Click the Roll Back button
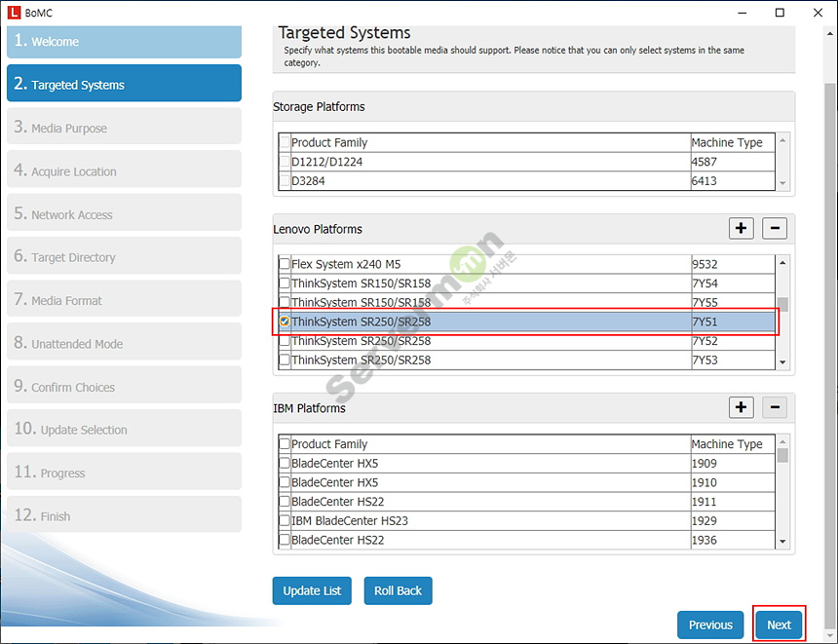838x644 pixels. pyautogui.click(x=399, y=590)
